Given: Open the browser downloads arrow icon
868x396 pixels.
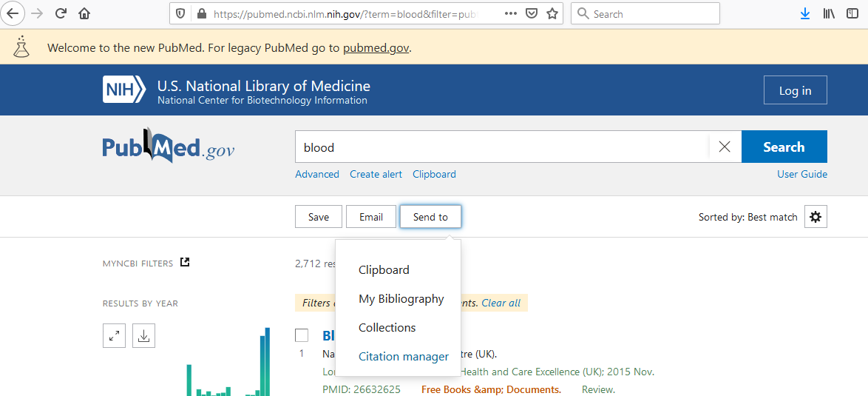Looking at the screenshot, I should click(x=805, y=13).
